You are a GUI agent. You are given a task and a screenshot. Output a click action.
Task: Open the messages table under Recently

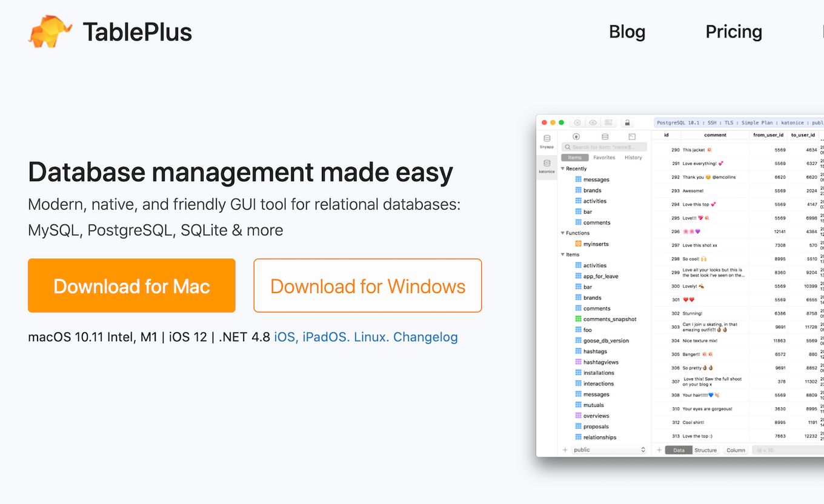(596, 179)
